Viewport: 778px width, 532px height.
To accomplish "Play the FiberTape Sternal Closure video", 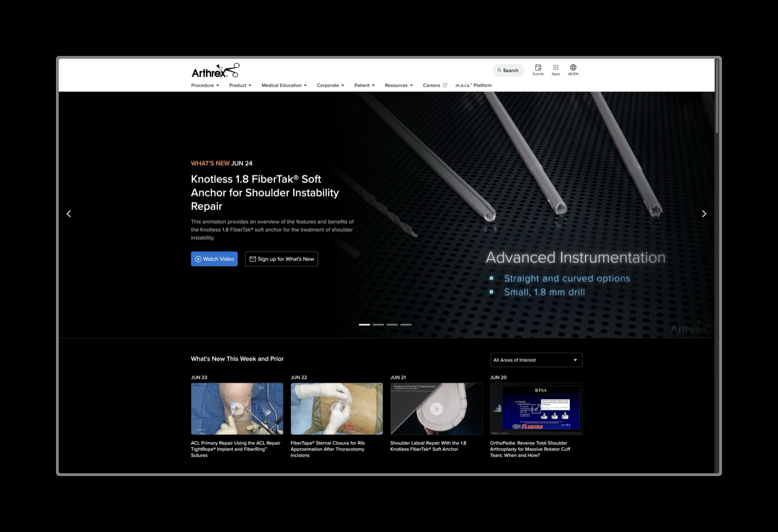I will [337, 408].
